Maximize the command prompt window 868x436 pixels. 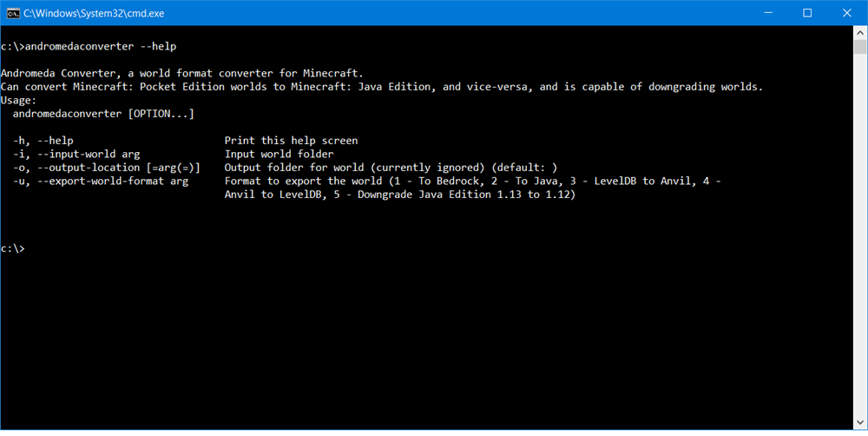click(x=807, y=12)
